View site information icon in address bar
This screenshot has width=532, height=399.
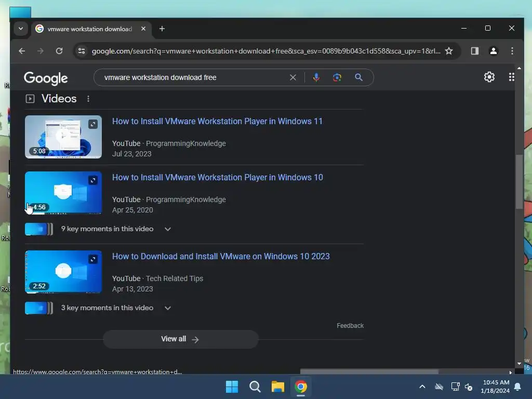(x=82, y=51)
